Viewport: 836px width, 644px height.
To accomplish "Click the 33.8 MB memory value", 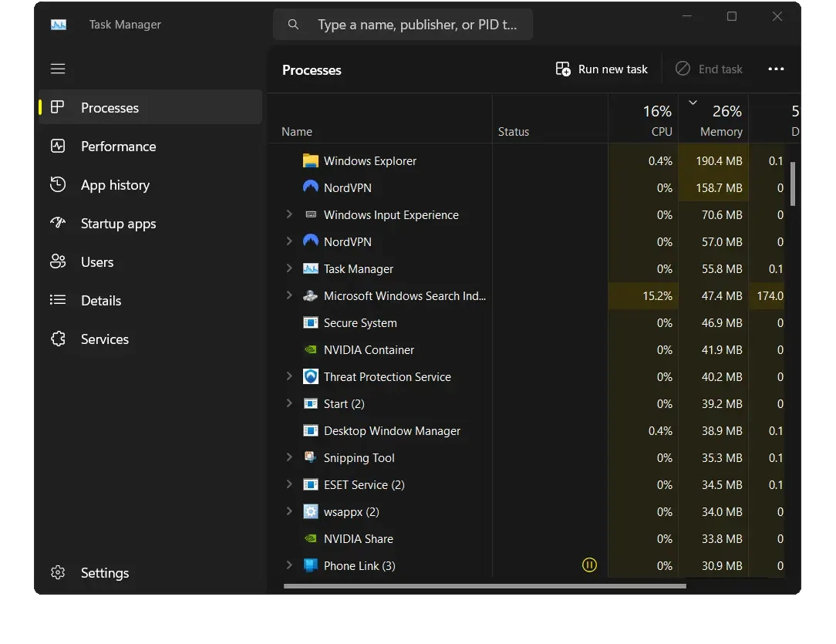I will [x=722, y=539].
